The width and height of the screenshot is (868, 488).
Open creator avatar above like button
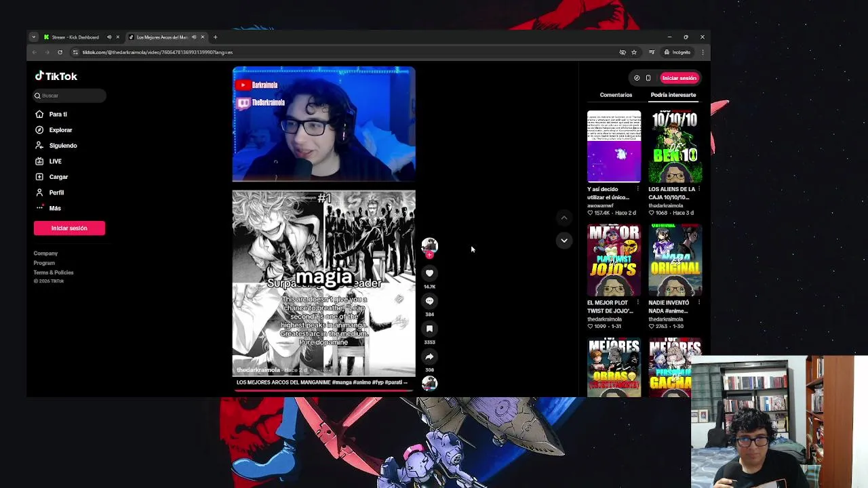[x=429, y=245]
